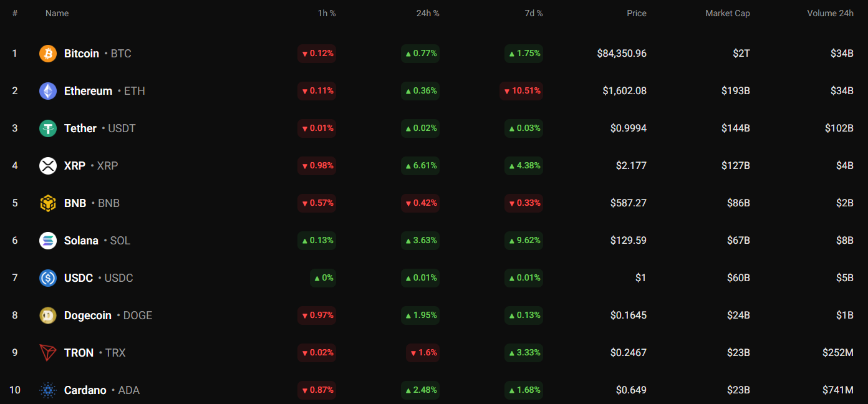
Task: Click the BNB logo icon
Action: click(48, 203)
